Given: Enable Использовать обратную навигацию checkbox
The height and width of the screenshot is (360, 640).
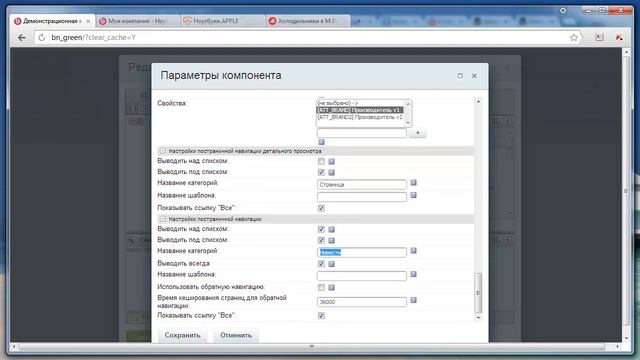Looking at the screenshot, I should click(321, 288).
